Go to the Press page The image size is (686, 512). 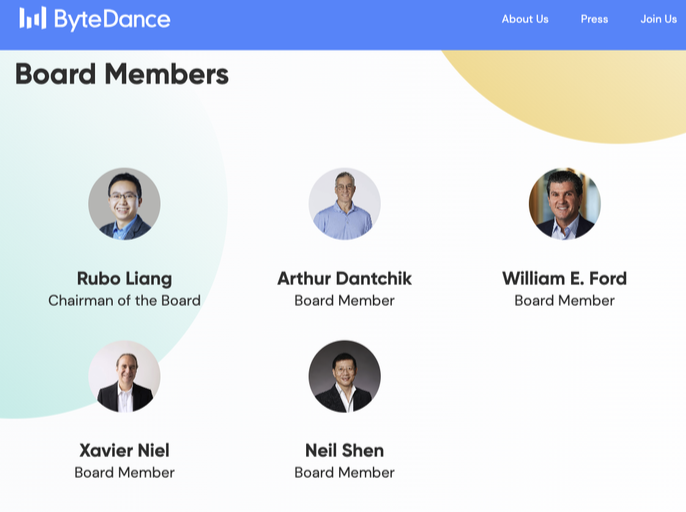click(x=594, y=19)
